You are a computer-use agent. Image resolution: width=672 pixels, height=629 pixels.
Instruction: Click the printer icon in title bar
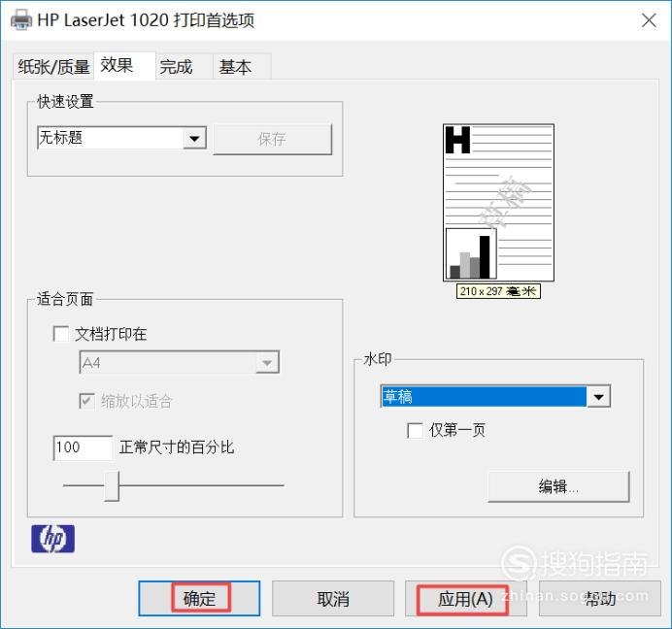coord(21,19)
